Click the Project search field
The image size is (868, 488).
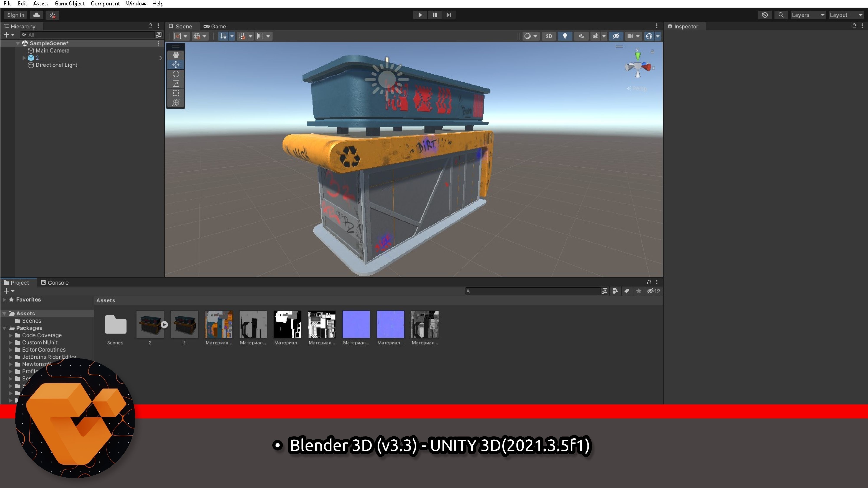(x=532, y=291)
